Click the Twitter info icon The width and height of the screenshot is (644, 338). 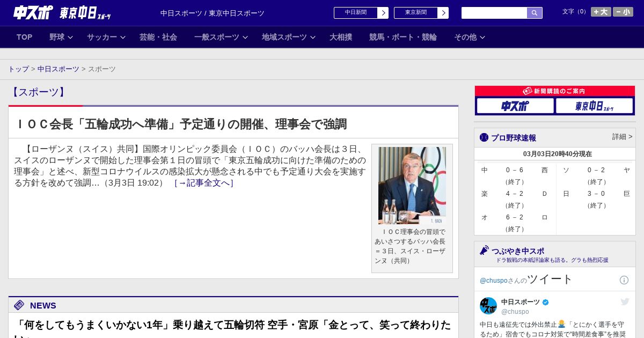624,280
